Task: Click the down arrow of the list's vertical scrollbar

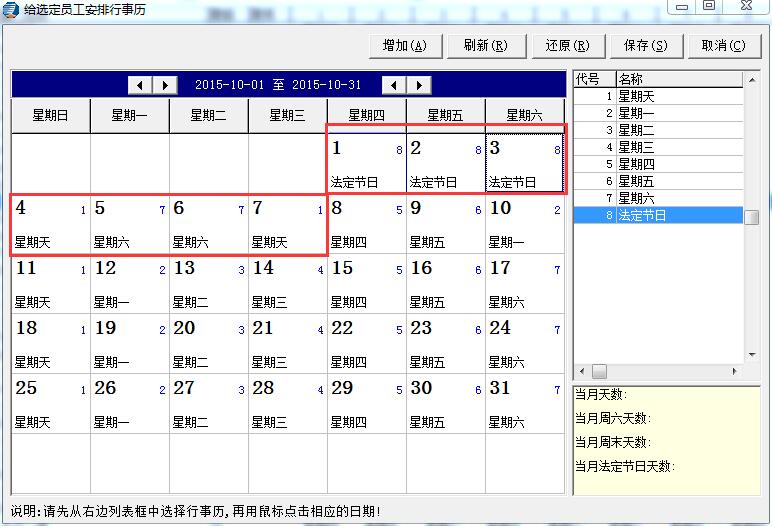Action: pos(752,354)
